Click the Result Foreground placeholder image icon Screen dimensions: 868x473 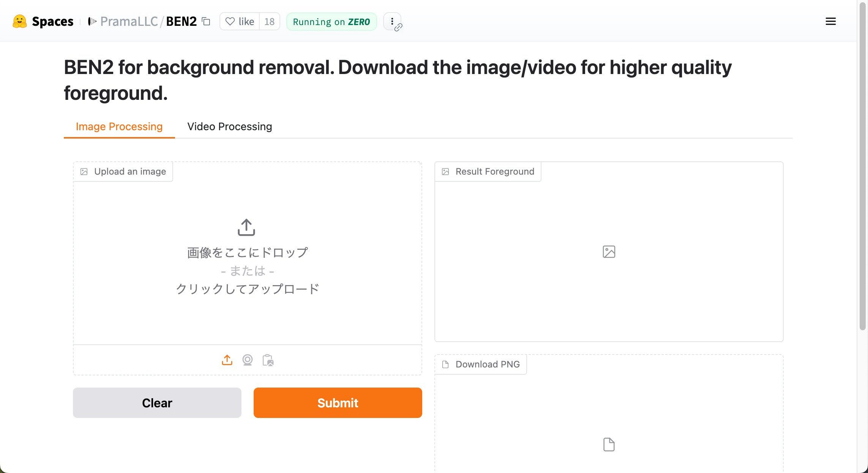(609, 252)
